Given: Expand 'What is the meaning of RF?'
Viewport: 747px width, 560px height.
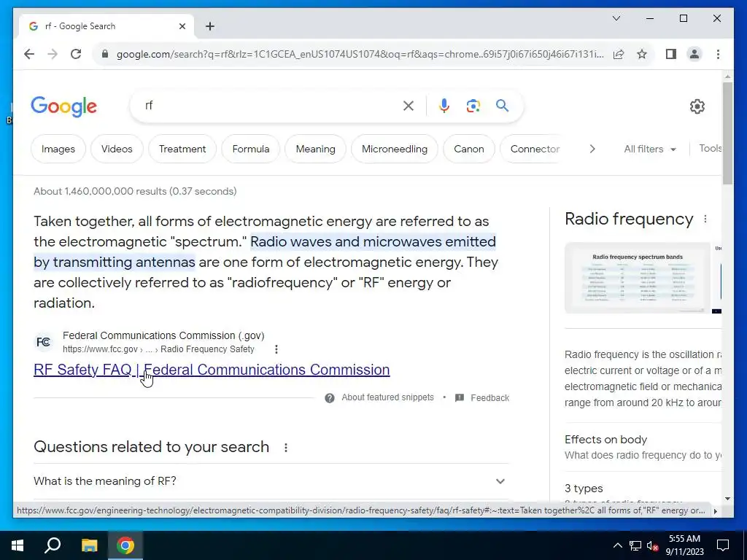Looking at the screenshot, I should click(271, 481).
